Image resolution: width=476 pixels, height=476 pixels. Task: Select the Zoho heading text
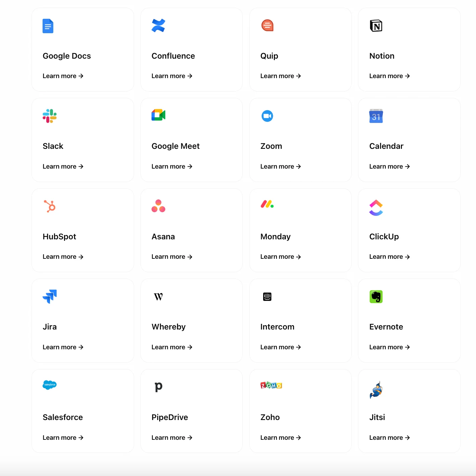[270, 417]
